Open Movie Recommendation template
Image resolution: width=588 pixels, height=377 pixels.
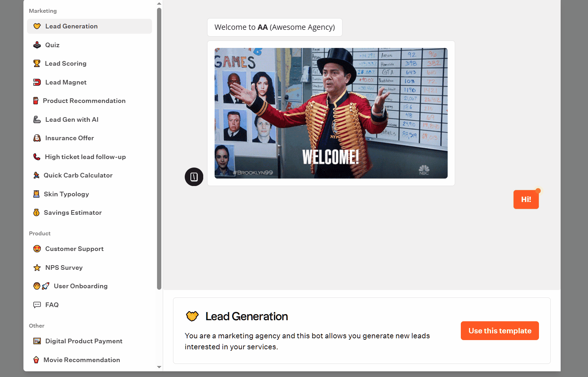90,360
